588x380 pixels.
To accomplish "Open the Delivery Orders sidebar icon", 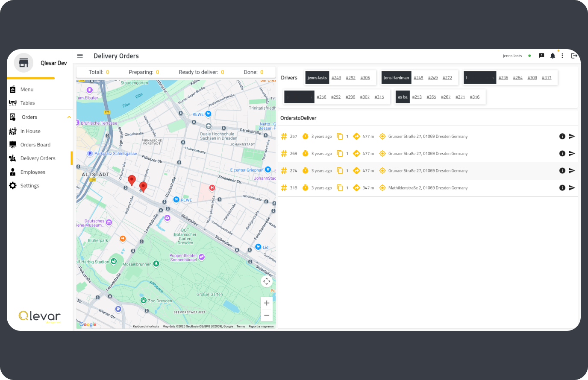I will coord(12,158).
